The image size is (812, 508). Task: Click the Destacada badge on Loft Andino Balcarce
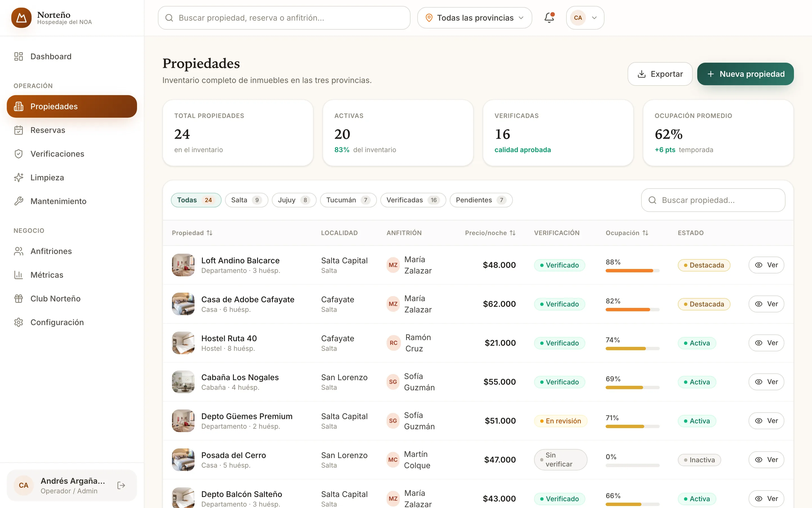pos(704,265)
